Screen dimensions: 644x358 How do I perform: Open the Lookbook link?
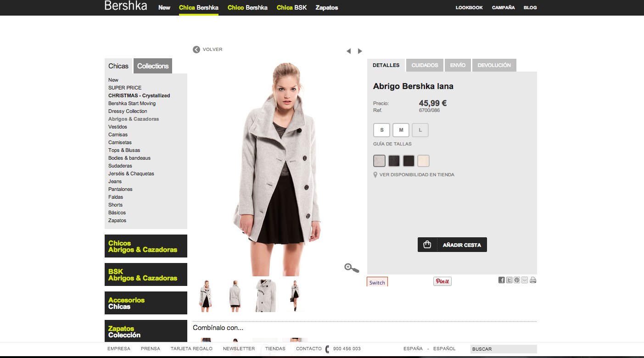point(469,8)
